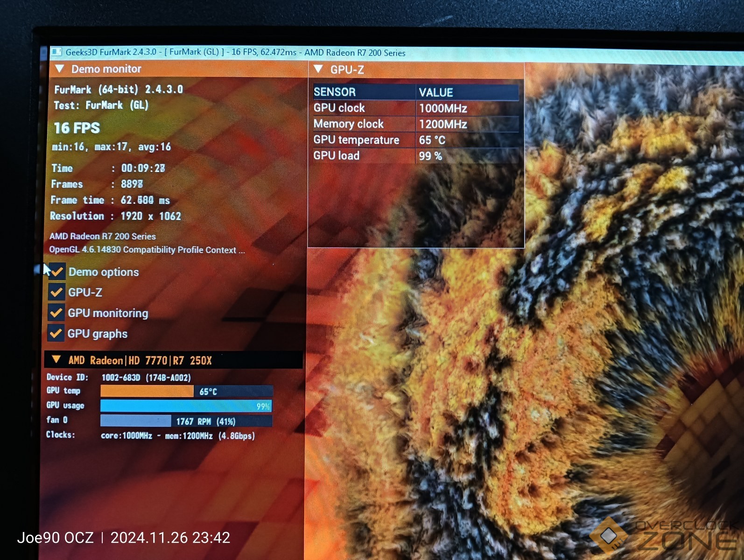The width and height of the screenshot is (744, 560).
Task: Click the AMD Radeon R7 200 Series text
Action: click(x=103, y=236)
